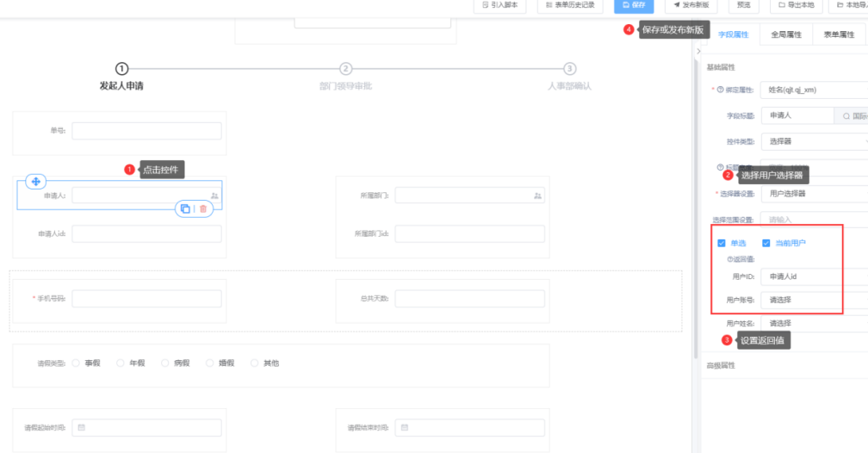This screenshot has width=868, height=453.
Task: Click the calendar icon in 请假结束时间 field
Action: [x=405, y=427]
